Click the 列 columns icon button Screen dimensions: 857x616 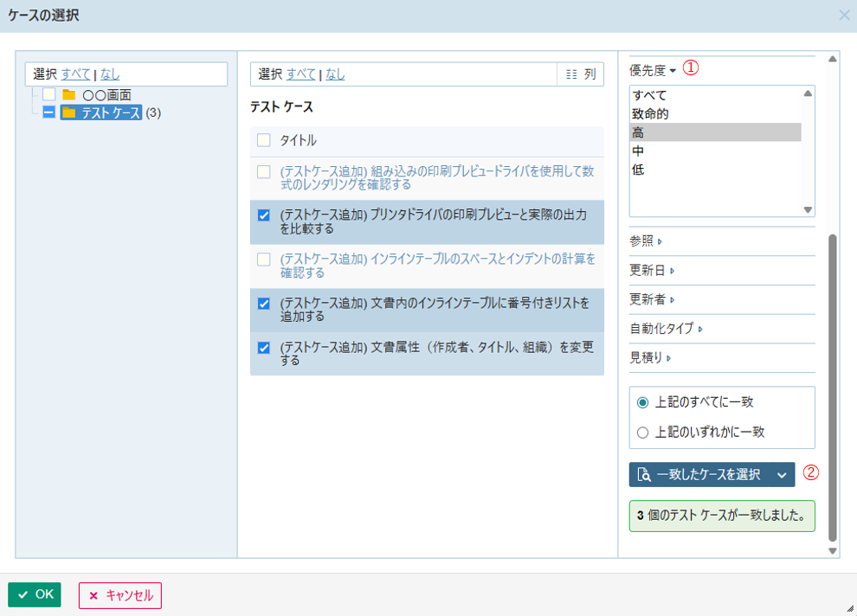580,74
